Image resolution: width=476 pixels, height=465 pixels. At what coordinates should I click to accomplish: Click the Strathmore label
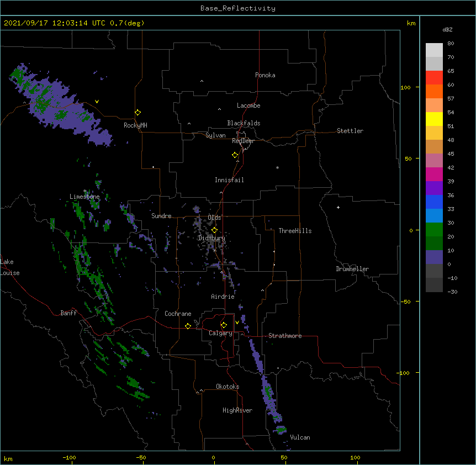tap(285, 336)
